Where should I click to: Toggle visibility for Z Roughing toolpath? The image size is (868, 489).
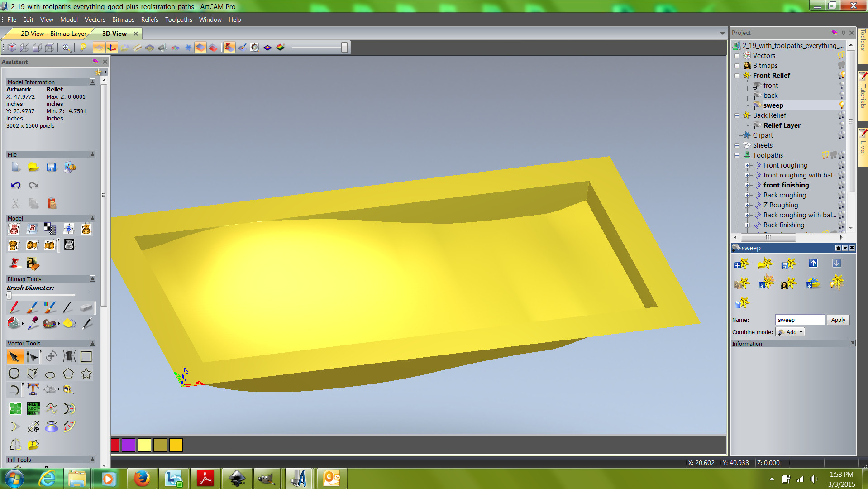tap(842, 205)
